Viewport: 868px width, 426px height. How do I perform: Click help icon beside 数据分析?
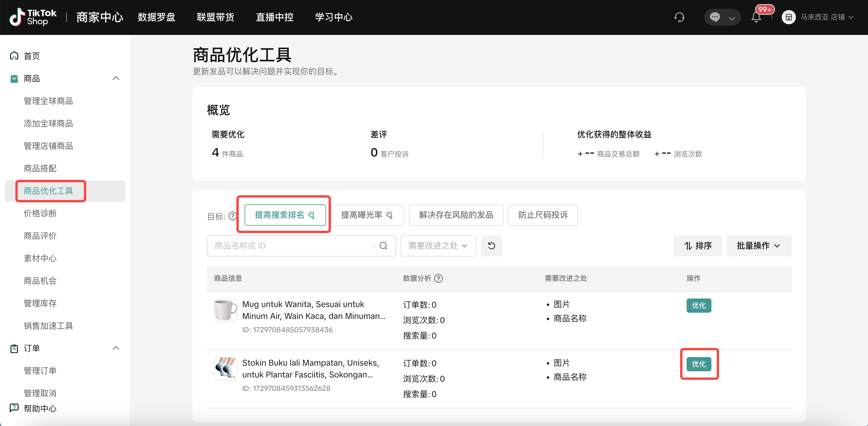click(x=438, y=278)
